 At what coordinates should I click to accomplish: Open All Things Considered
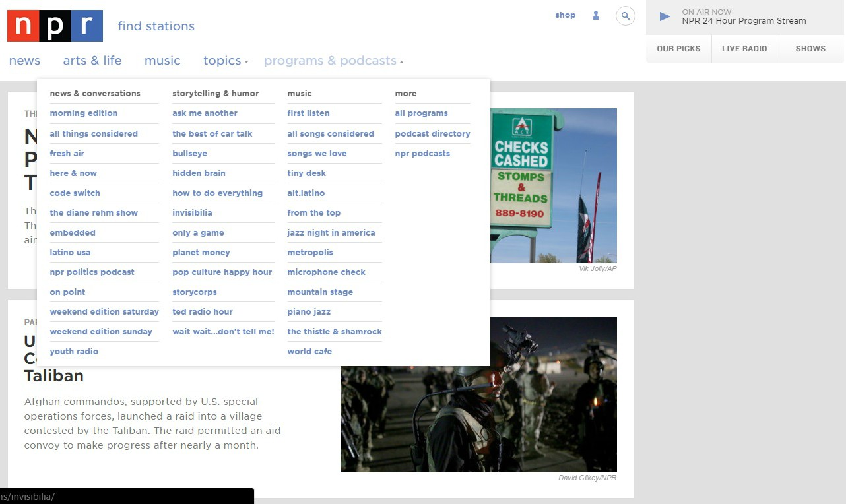(x=94, y=133)
